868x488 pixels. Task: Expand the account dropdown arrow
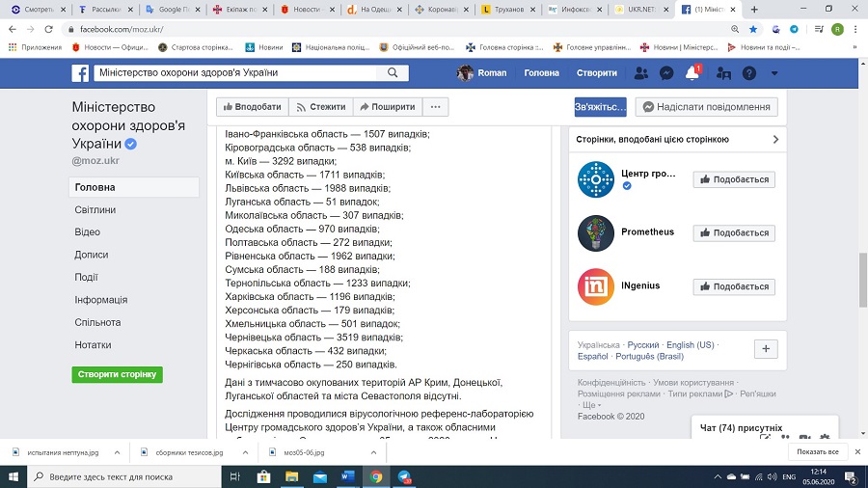coord(774,73)
